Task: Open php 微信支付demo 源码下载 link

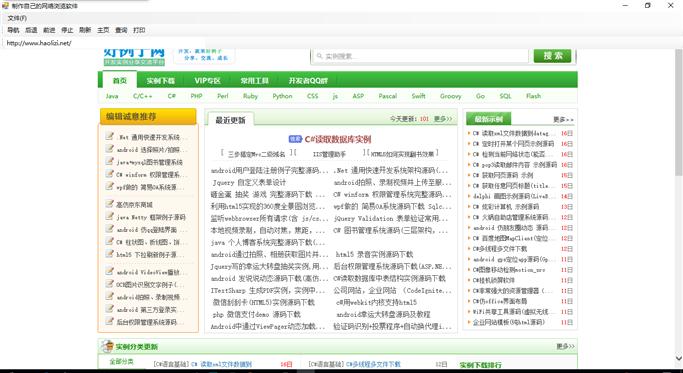Action: point(257,314)
